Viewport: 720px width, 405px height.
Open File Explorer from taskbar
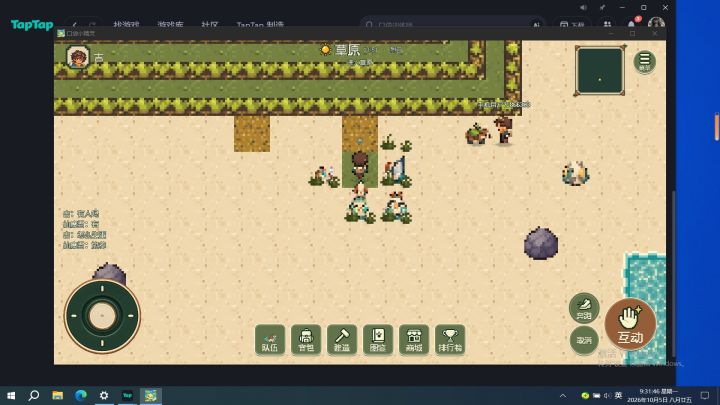click(x=57, y=395)
